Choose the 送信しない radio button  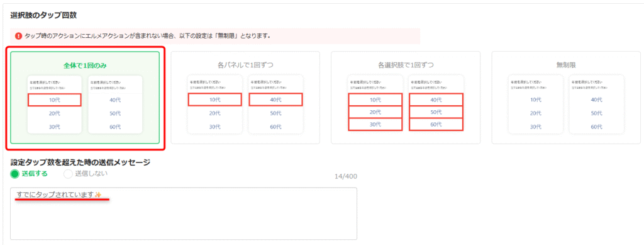point(68,174)
